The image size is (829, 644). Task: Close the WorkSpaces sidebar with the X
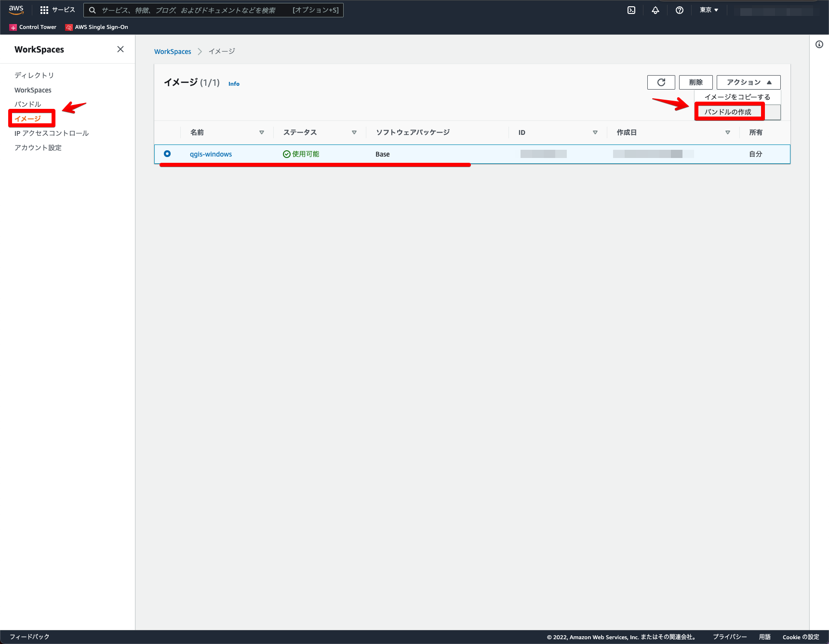pos(120,49)
